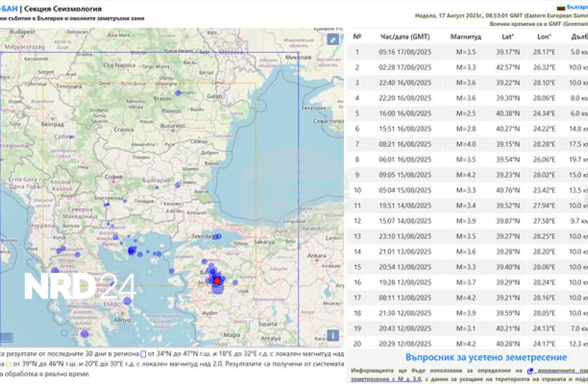588x384 pixels.
Task: Click the Bulgarian flag language icon
Action: click(x=561, y=7)
